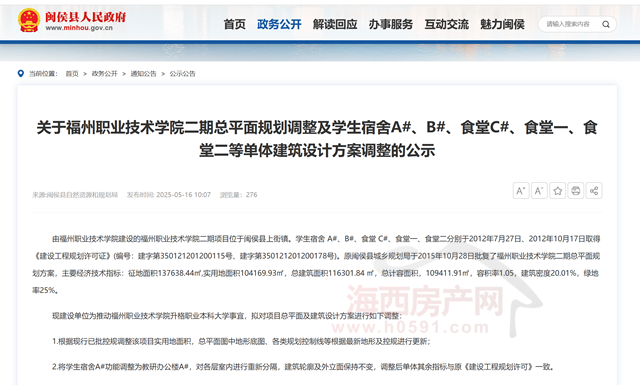
Task: Click the 浏览量: 276 view count
Action: pyautogui.click(x=239, y=195)
